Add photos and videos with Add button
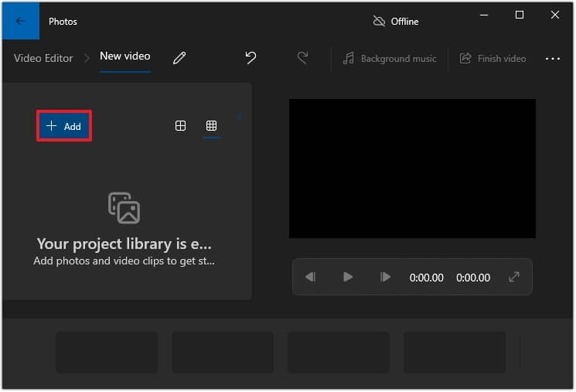The width and height of the screenshot is (576, 392). click(x=64, y=126)
